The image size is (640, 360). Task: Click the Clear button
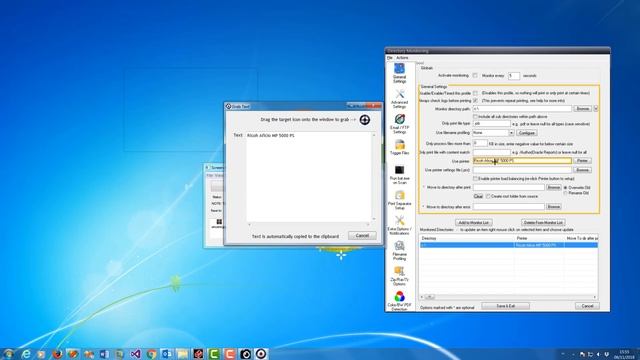click(478, 196)
